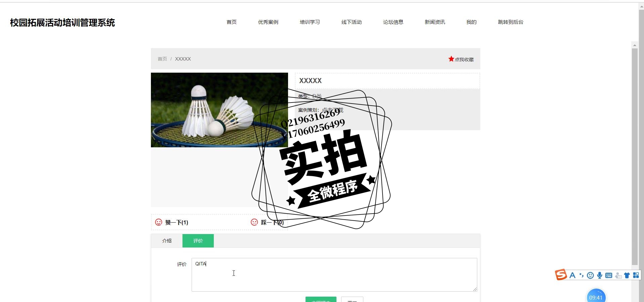Click the blue 09:41 timer bubble

click(x=596, y=296)
